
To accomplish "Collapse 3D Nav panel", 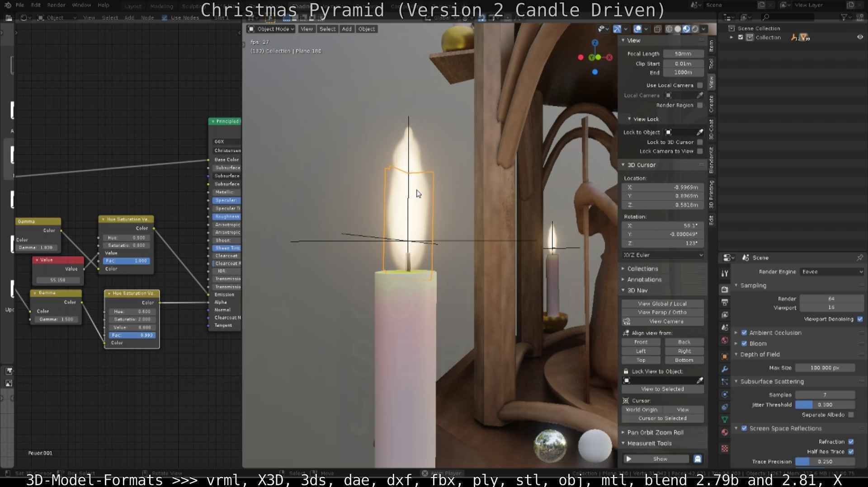I will click(637, 290).
